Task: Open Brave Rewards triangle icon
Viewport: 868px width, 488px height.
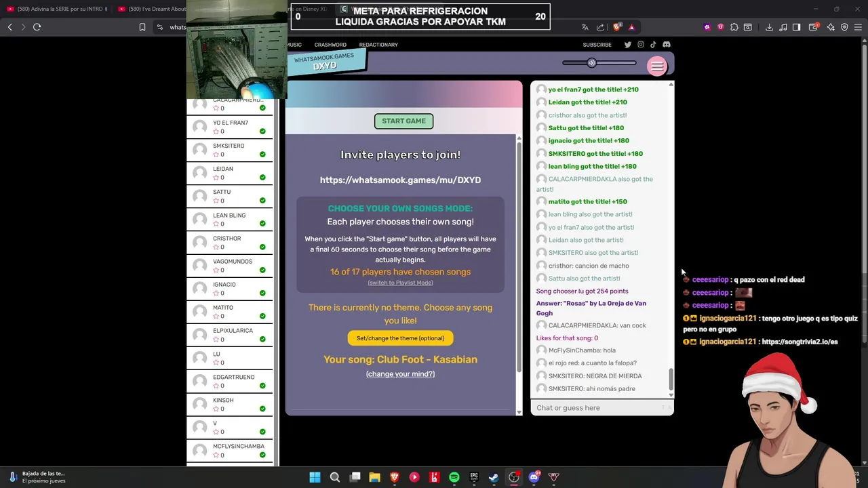Action: [x=631, y=27]
